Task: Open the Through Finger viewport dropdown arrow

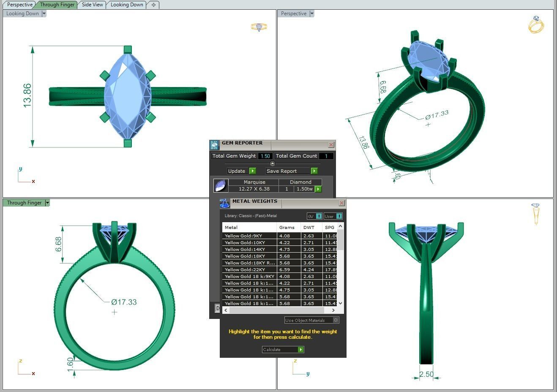Action: point(47,203)
